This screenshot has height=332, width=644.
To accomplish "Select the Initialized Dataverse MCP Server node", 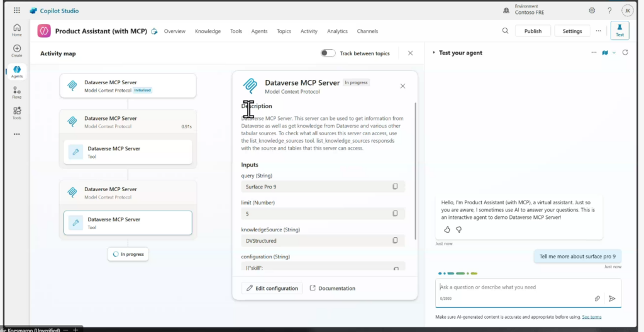I will [128, 86].
